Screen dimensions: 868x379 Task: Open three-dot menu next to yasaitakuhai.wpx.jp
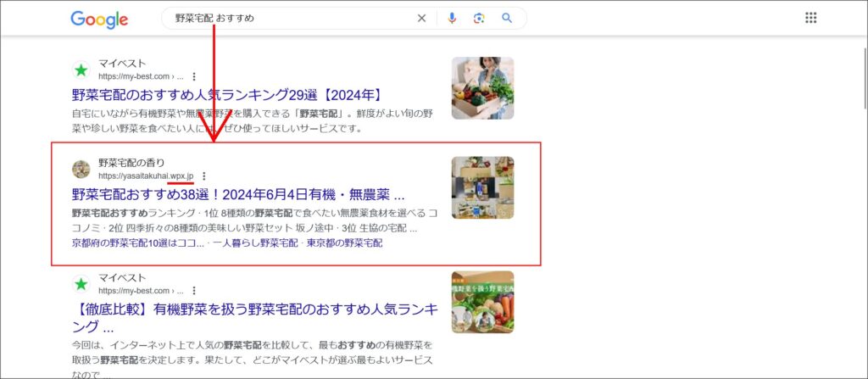coord(203,176)
